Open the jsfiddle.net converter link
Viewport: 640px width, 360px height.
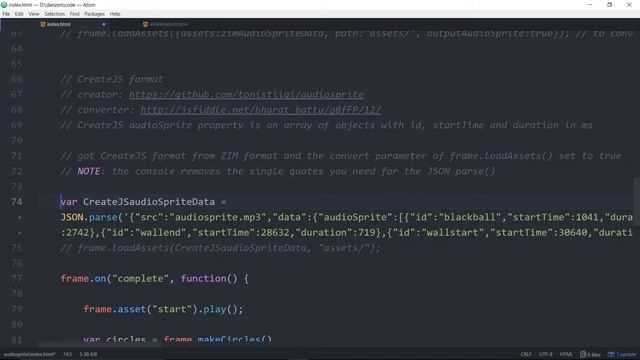[x=261, y=110]
